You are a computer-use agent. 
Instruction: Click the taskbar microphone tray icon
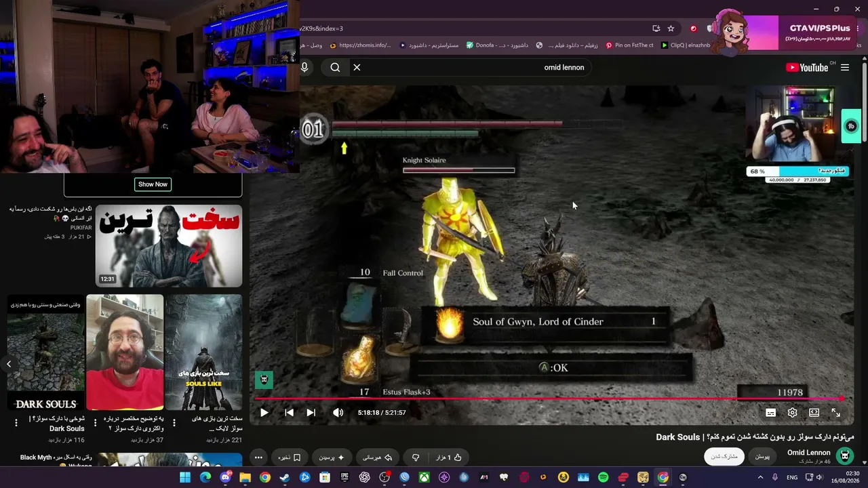click(x=775, y=477)
